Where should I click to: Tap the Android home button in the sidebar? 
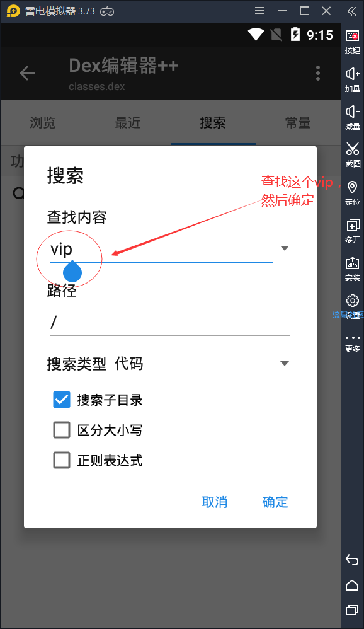352,586
